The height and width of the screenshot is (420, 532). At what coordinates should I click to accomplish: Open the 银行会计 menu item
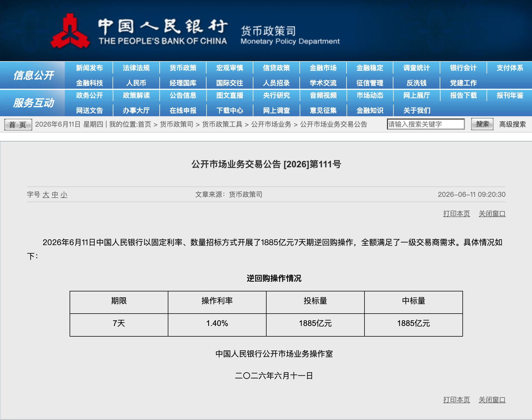(463, 68)
